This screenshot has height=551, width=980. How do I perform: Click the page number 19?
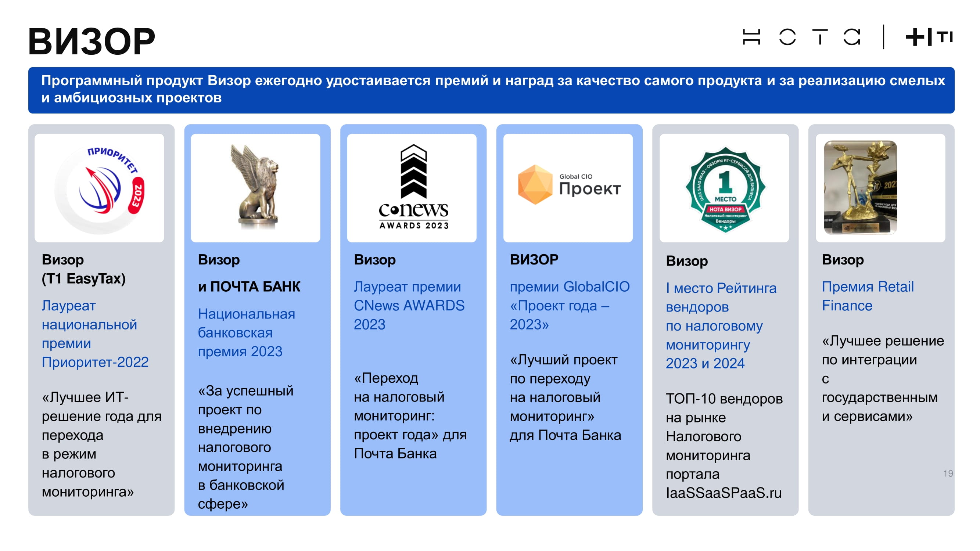point(948,473)
